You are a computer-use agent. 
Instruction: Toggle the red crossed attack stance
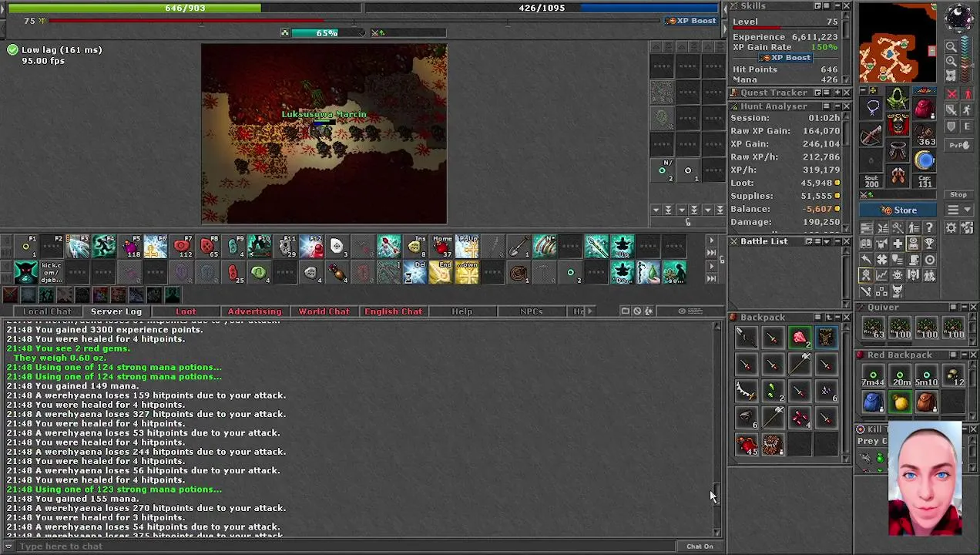coord(951,95)
